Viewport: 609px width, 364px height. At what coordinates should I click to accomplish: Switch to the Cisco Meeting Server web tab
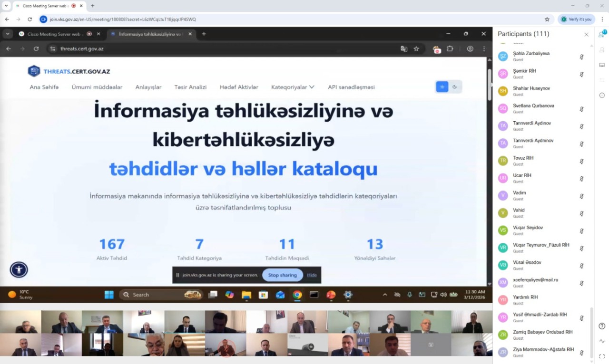(x=53, y=34)
